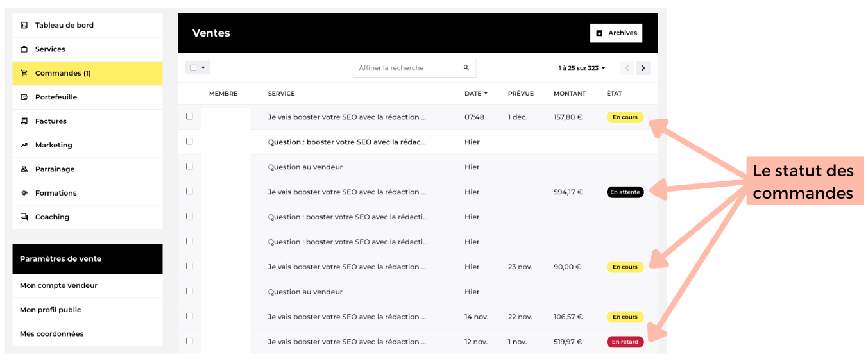Click the MONTANT column header
868x359 pixels.
point(570,94)
